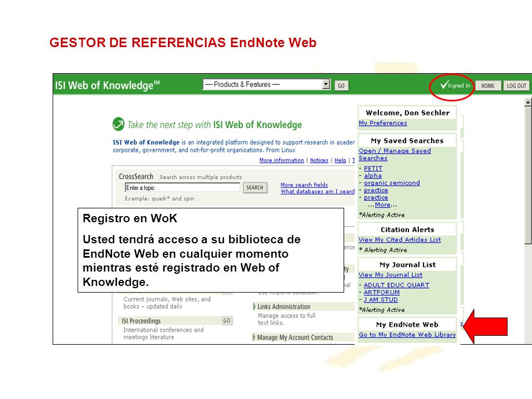Screen dimensions: 532x399
Task: Click the arrow icon beside Links Administration
Action: click(254, 306)
